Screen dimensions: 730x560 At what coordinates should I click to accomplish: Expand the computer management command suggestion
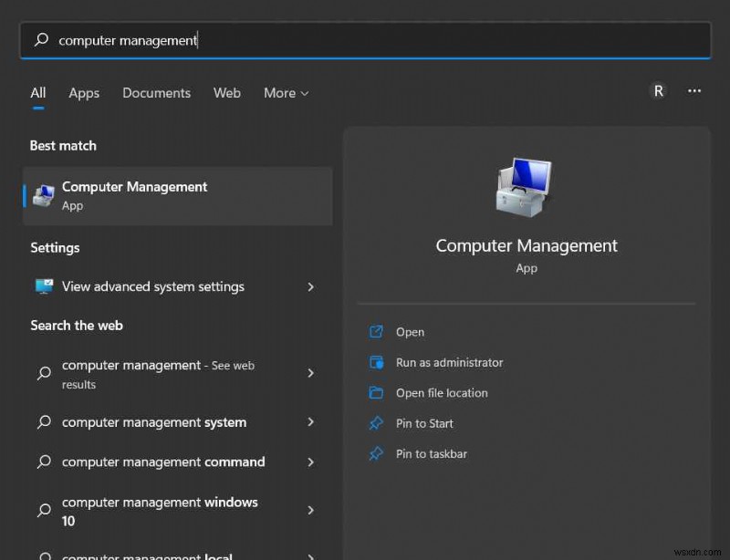pos(311,462)
